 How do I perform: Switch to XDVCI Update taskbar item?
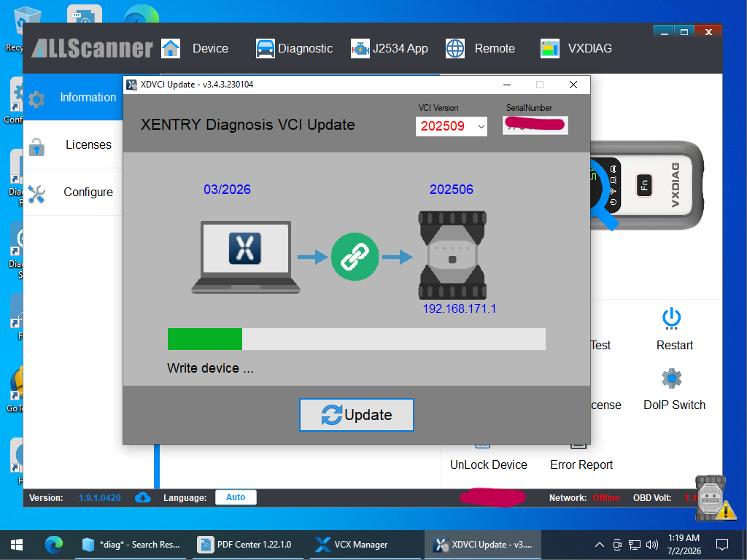tap(483, 544)
